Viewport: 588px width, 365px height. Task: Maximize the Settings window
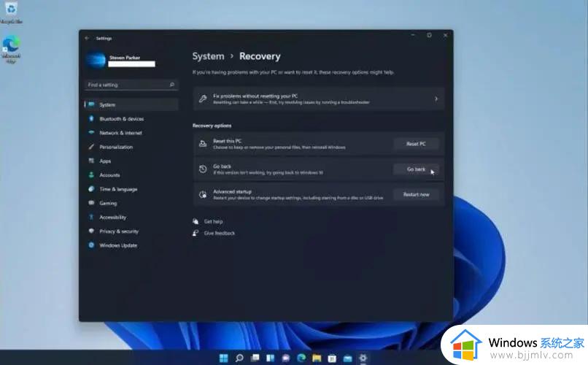[x=429, y=35]
